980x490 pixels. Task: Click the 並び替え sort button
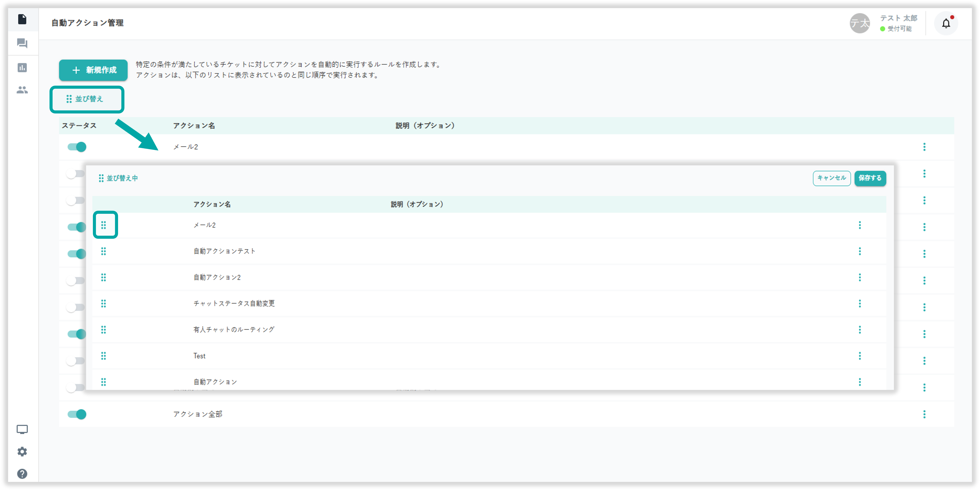click(x=87, y=99)
